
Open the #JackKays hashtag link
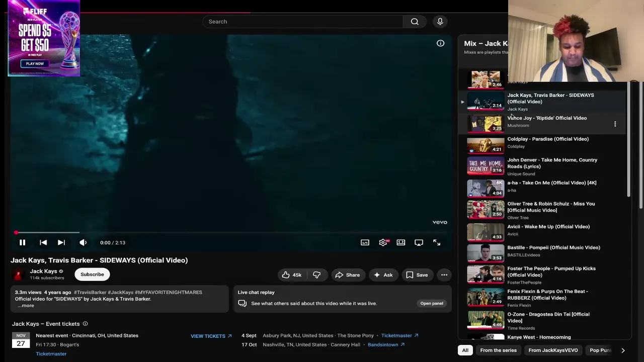coord(121,292)
